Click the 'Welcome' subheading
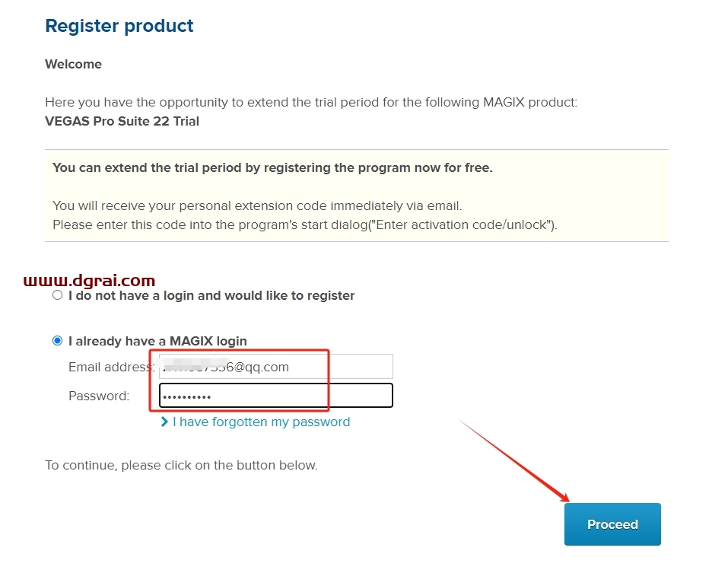The height and width of the screenshot is (573, 728). point(73,64)
